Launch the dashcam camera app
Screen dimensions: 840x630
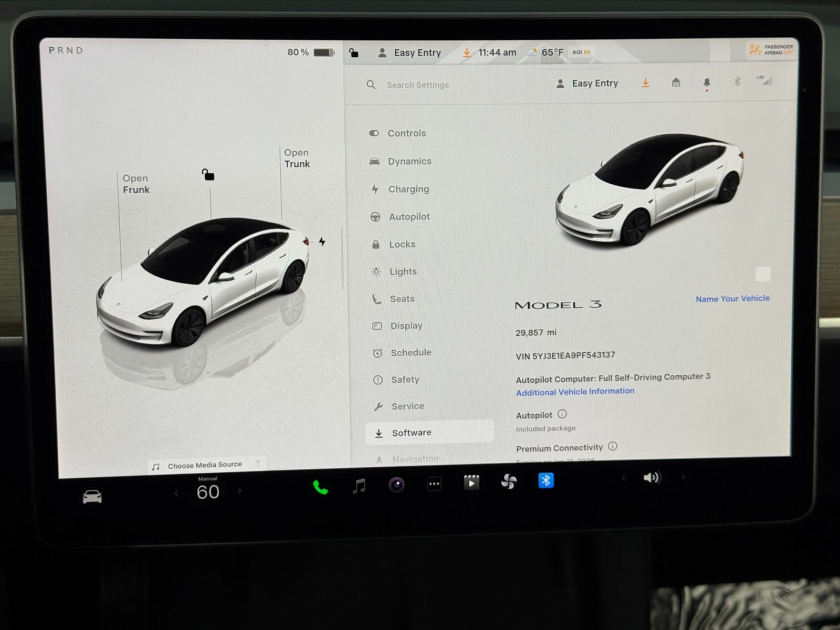click(x=396, y=484)
